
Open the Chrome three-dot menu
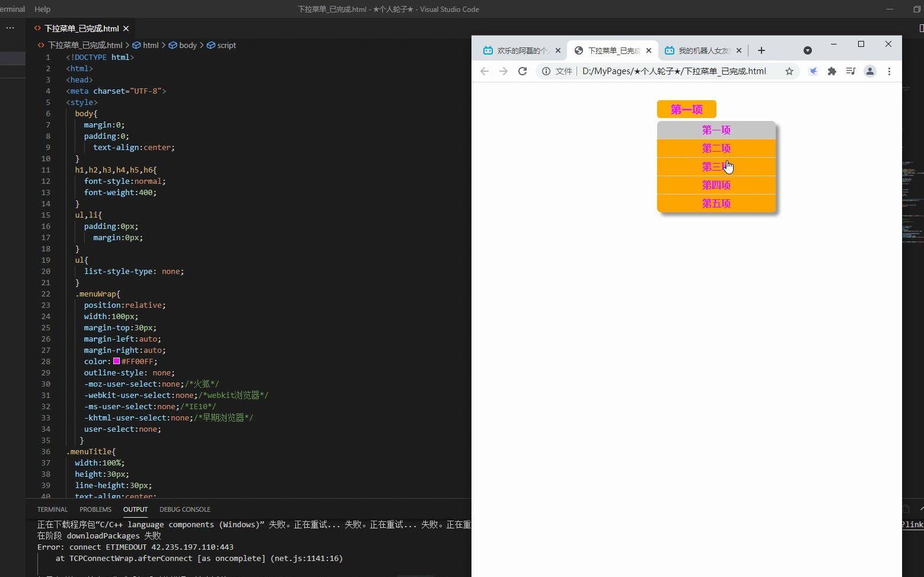[x=889, y=71]
